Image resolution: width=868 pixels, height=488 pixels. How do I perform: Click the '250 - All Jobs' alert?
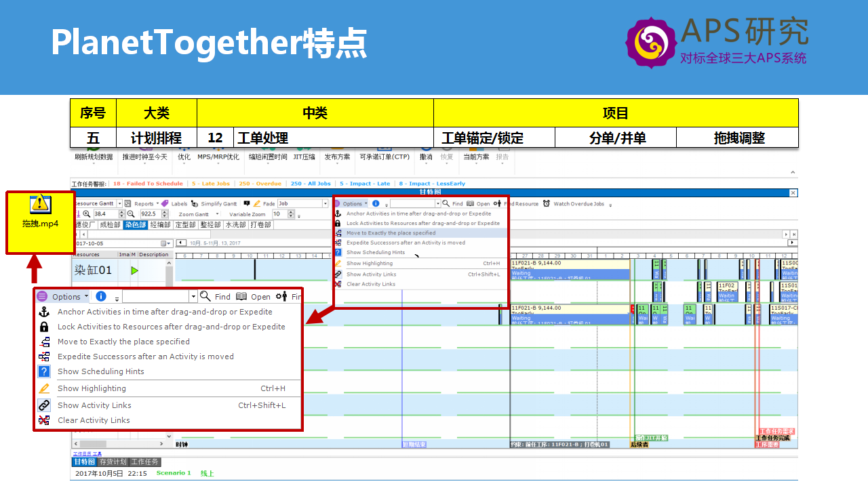pos(311,184)
